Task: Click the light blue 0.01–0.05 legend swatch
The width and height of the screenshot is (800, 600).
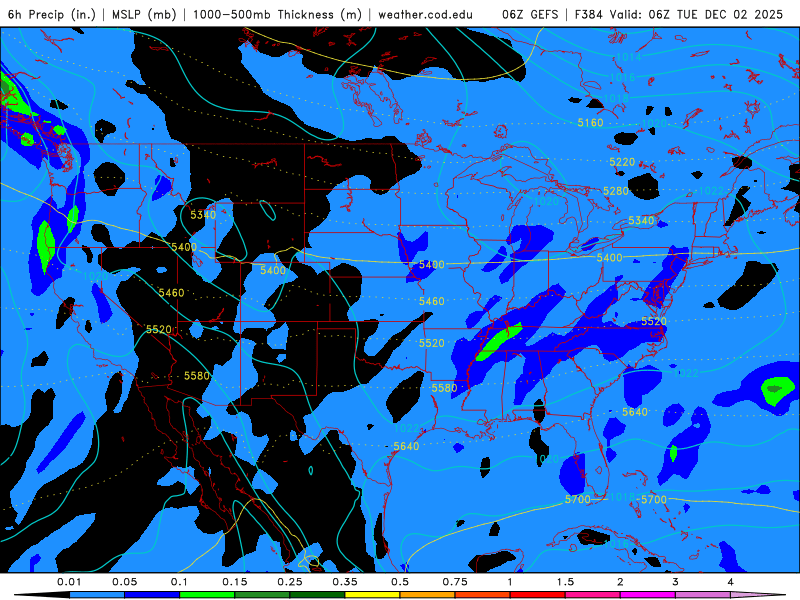Action: click(97, 595)
